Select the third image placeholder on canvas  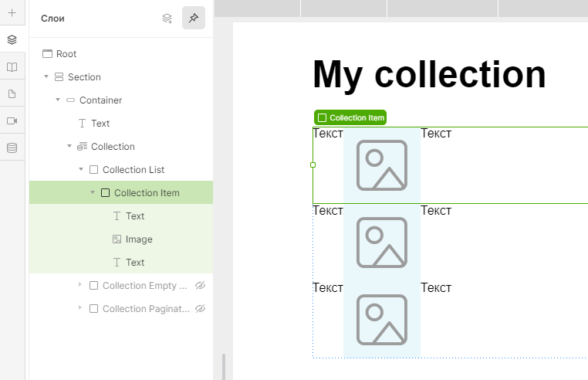pyautogui.click(x=382, y=320)
